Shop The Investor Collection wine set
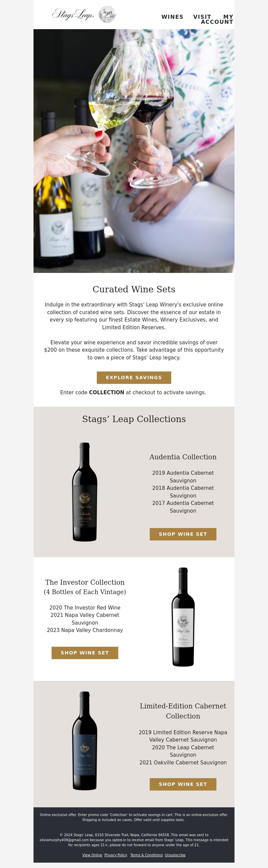The image size is (268, 868). click(85, 652)
